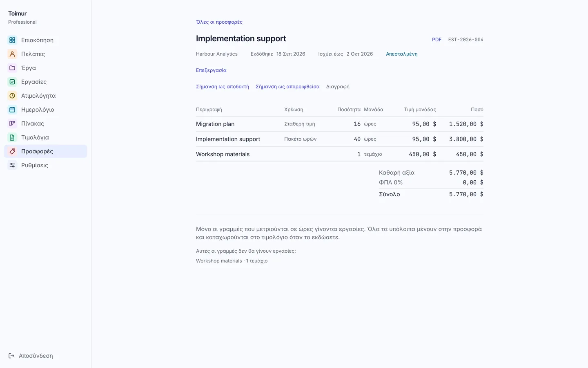The image size is (588, 368).
Task: Click the Πίνακας board icon
Action: pos(12,123)
